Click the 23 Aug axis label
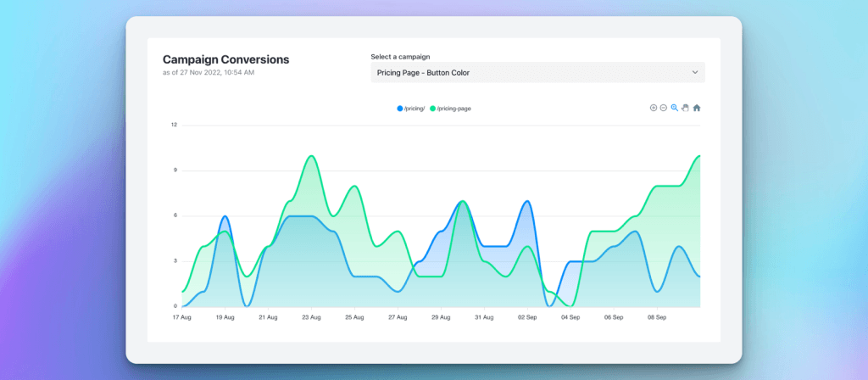 [311, 318]
